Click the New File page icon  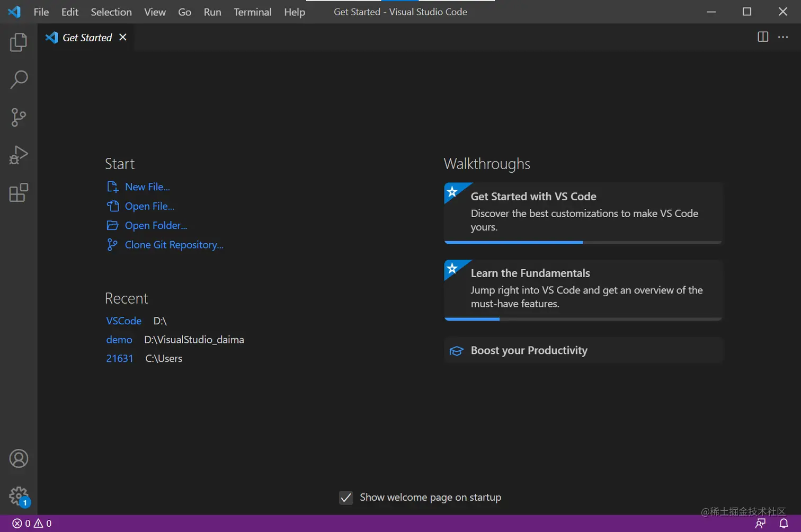[112, 187]
